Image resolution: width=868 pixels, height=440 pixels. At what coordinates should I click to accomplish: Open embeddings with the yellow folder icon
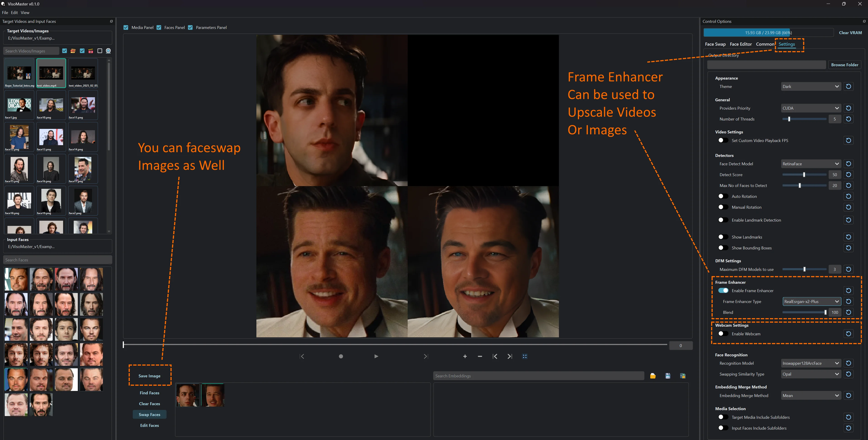[653, 376]
